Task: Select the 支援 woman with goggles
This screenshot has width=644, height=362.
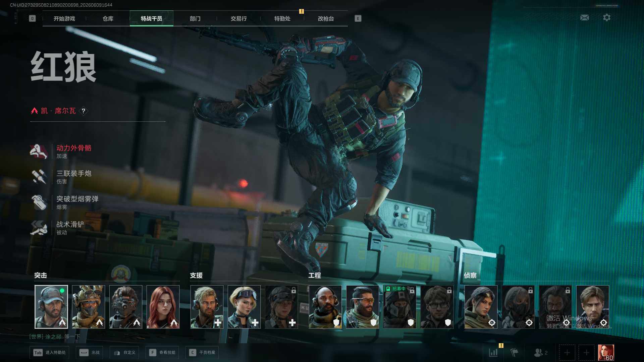Action: [x=244, y=307]
